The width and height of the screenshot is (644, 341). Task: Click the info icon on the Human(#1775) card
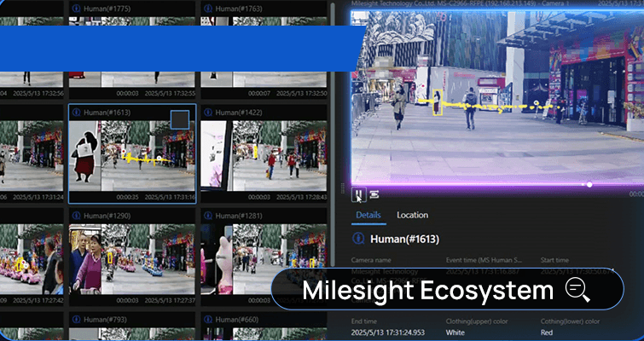pos(76,9)
